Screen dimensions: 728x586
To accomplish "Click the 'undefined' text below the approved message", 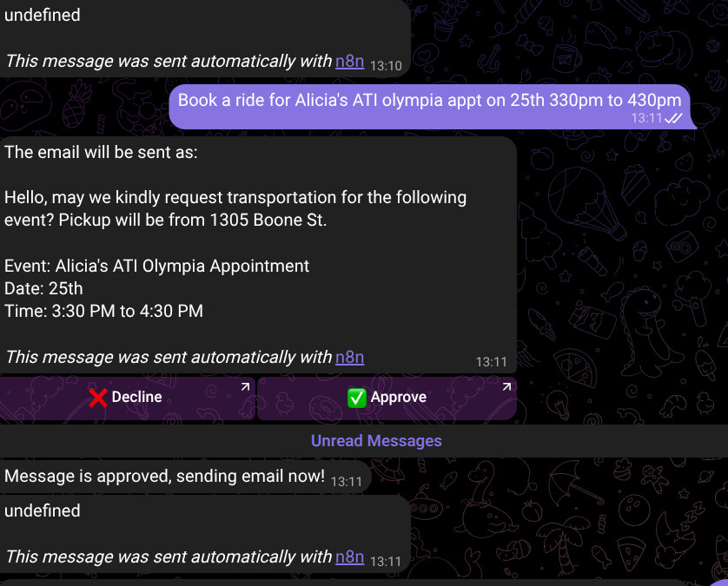I will click(x=43, y=510).
